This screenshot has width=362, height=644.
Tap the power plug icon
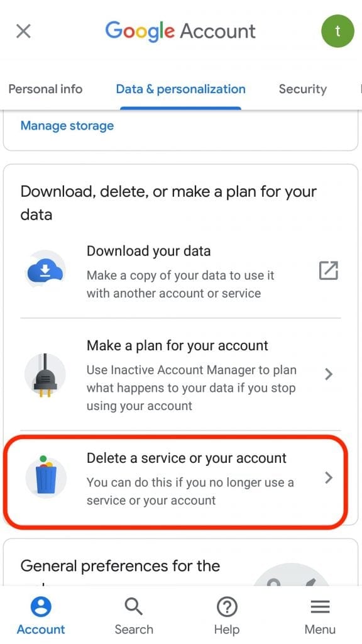pyautogui.click(x=45, y=374)
